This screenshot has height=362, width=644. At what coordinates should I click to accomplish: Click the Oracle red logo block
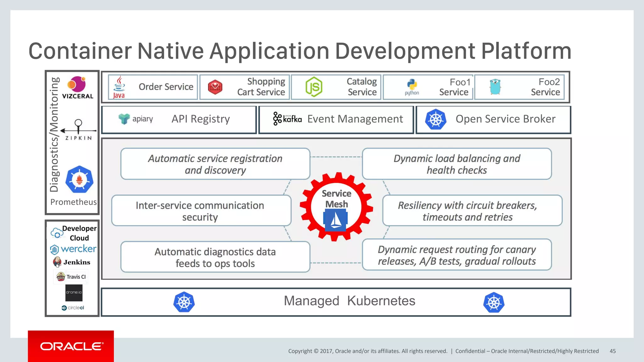pyautogui.click(x=71, y=346)
